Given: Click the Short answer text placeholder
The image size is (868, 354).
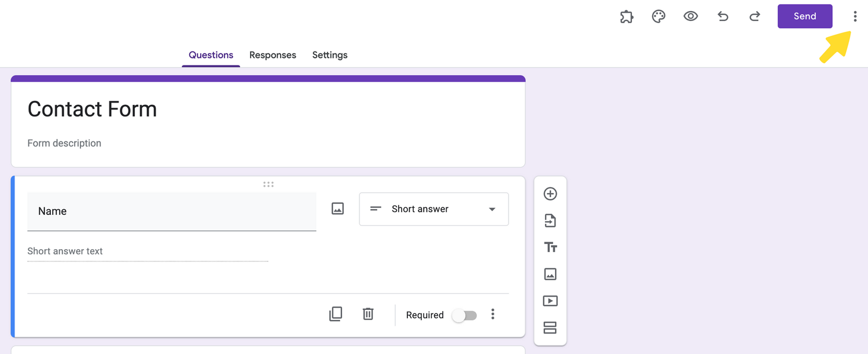Looking at the screenshot, I should pyautogui.click(x=65, y=251).
